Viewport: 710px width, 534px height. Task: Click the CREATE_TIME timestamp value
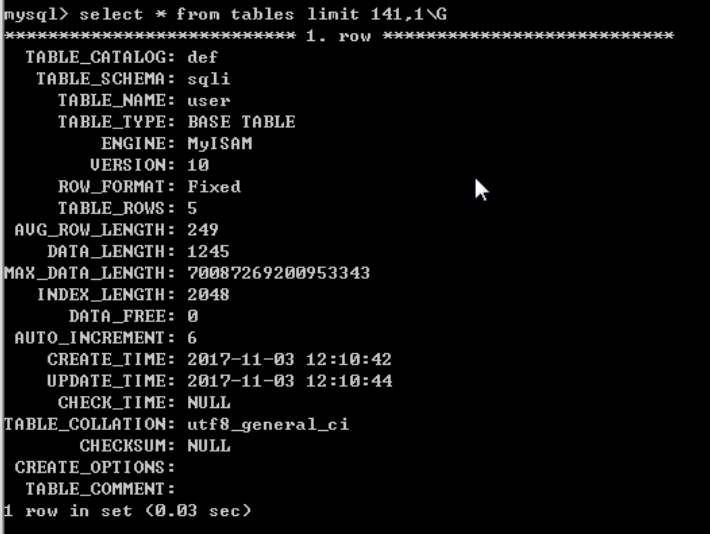289,360
